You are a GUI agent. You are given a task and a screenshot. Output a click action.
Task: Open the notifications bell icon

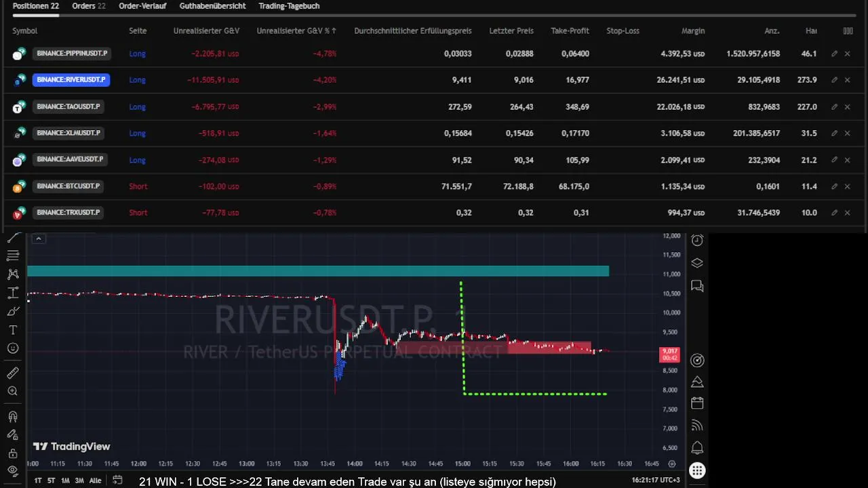click(697, 448)
